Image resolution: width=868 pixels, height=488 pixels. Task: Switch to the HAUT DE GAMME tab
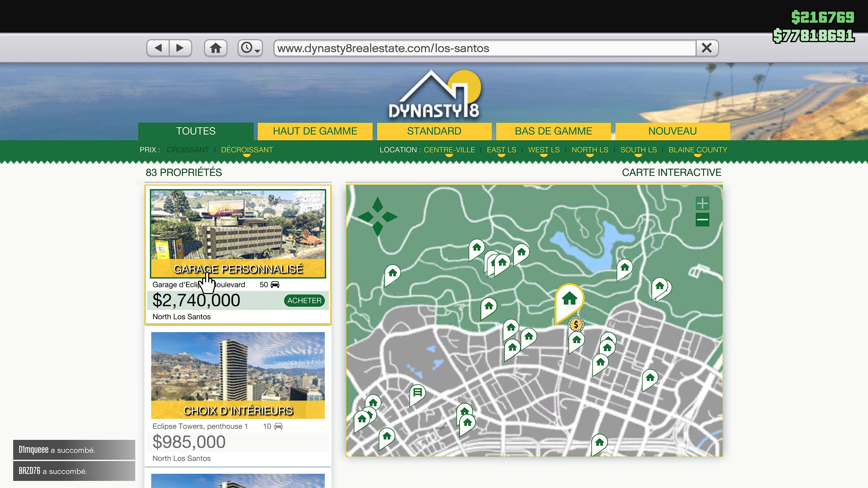pyautogui.click(x=315, y=131)
